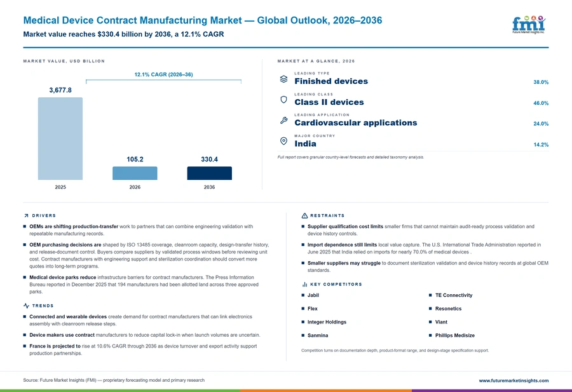572x392 pixels.
Task: Click 'Supplier qualification cost limits' restraint bullet
Action: click(345, 226)
